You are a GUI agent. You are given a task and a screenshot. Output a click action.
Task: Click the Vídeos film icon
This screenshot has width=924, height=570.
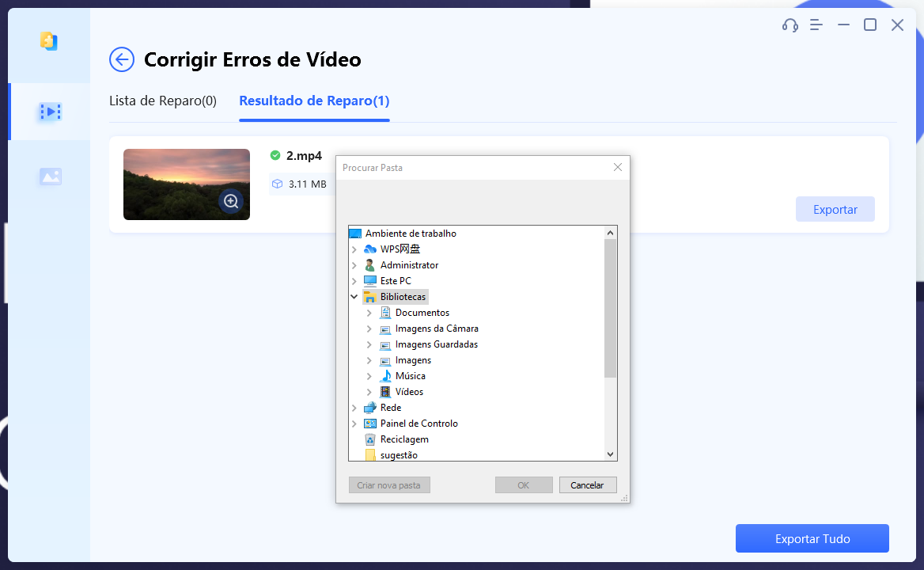[385, 391]
